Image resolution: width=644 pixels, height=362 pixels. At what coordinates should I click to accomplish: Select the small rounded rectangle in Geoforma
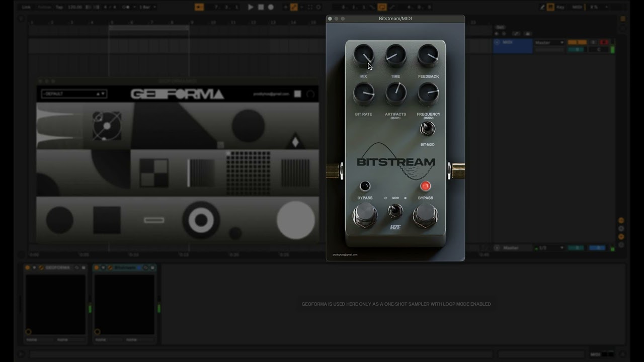(154, 220)
